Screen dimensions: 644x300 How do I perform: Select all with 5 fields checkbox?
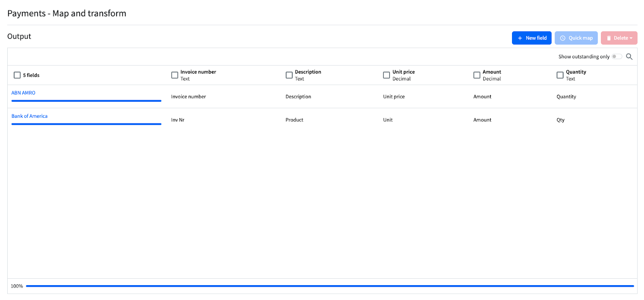[17, 75]
